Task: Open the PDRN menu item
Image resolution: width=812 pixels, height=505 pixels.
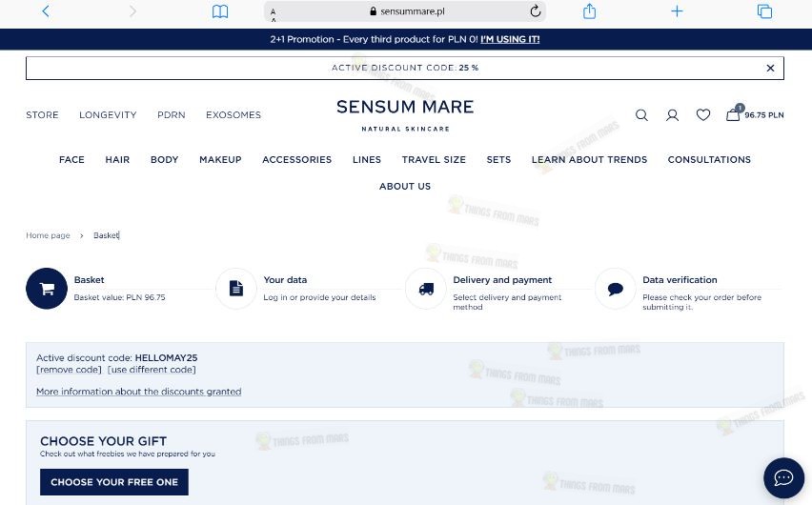Action: click(x=172, y=115)
